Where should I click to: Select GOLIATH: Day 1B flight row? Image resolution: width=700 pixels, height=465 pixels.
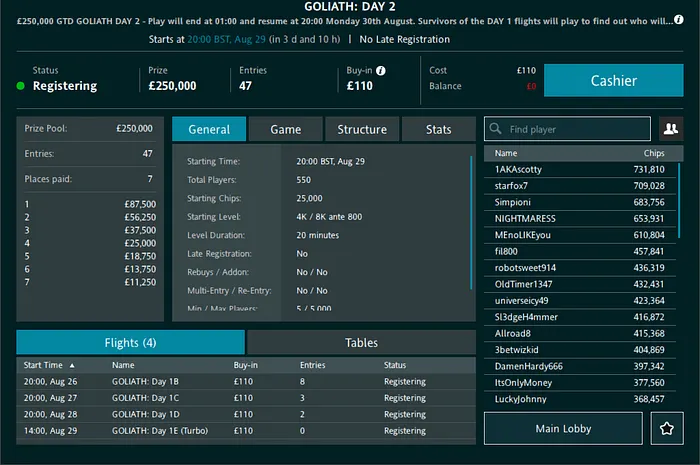(x=244, y=382)
